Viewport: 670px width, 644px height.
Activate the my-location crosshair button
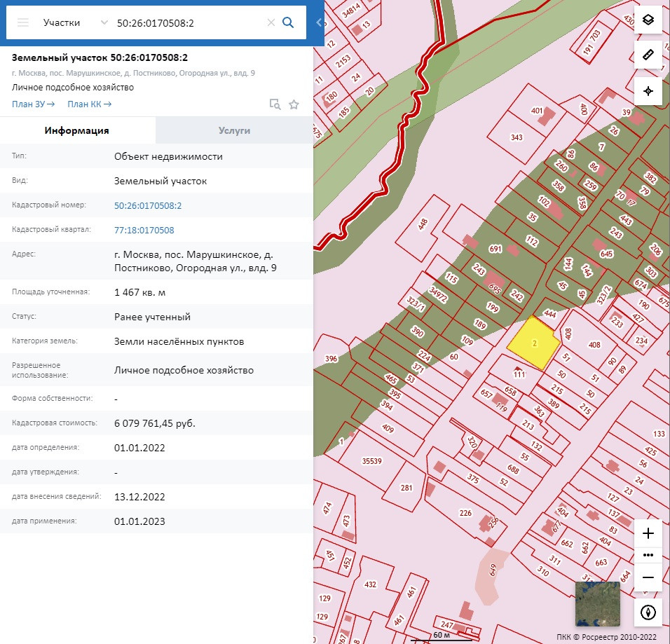click(x=648, y=91)
